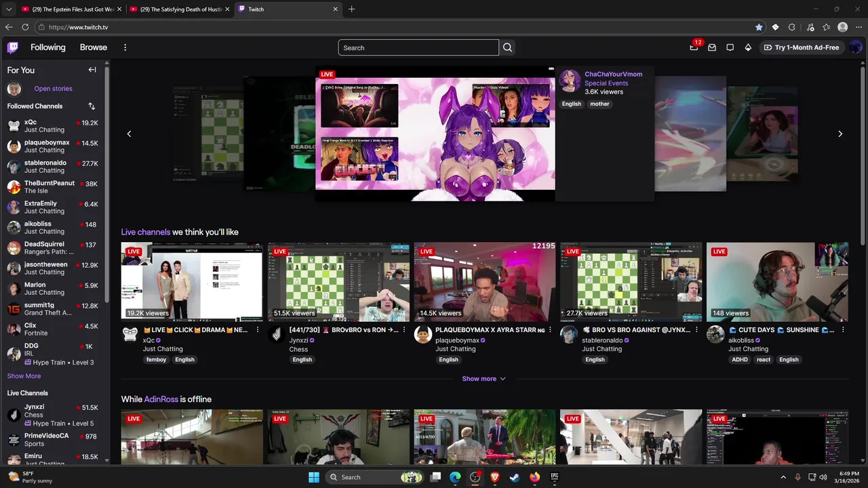Open options menu on Jynxzi stream card
The image size is (868, 488).
403,330
